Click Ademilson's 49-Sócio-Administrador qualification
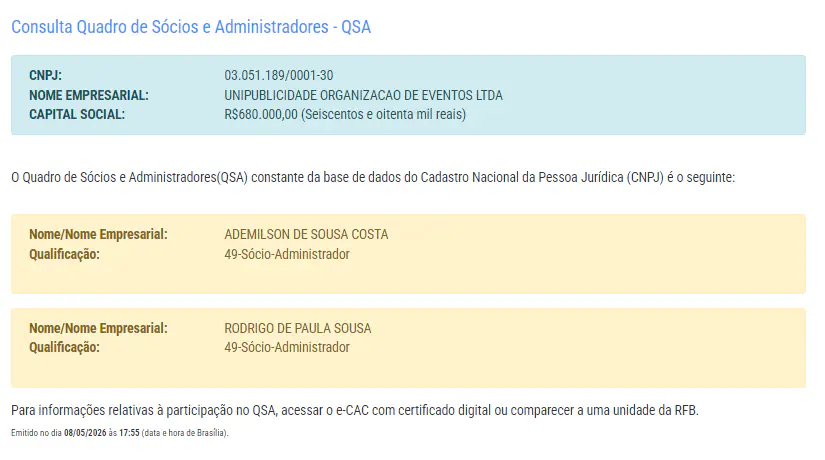 [x=287, y=254]
